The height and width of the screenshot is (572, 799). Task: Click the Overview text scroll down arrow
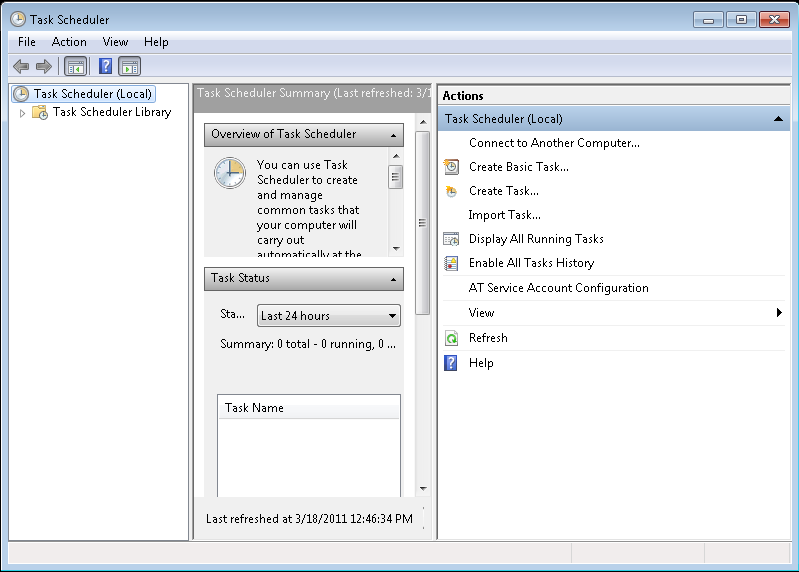pyautogui.click(x=396, y=249)
